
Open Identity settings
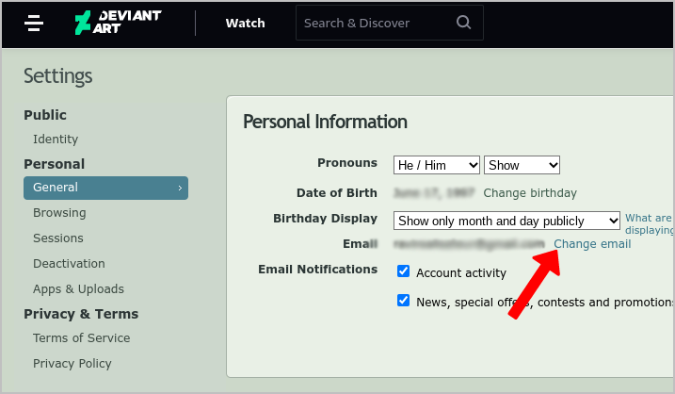(x=56, y=139)
